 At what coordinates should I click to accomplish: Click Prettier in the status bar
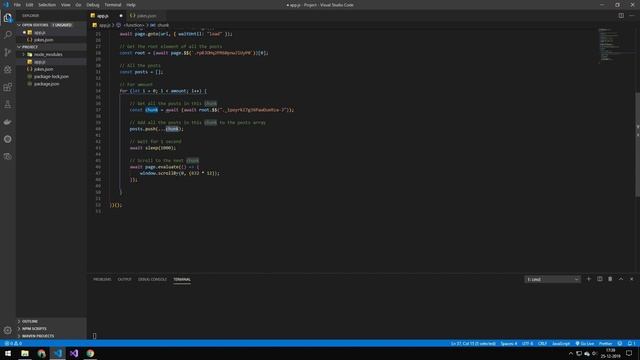point(605,344)
